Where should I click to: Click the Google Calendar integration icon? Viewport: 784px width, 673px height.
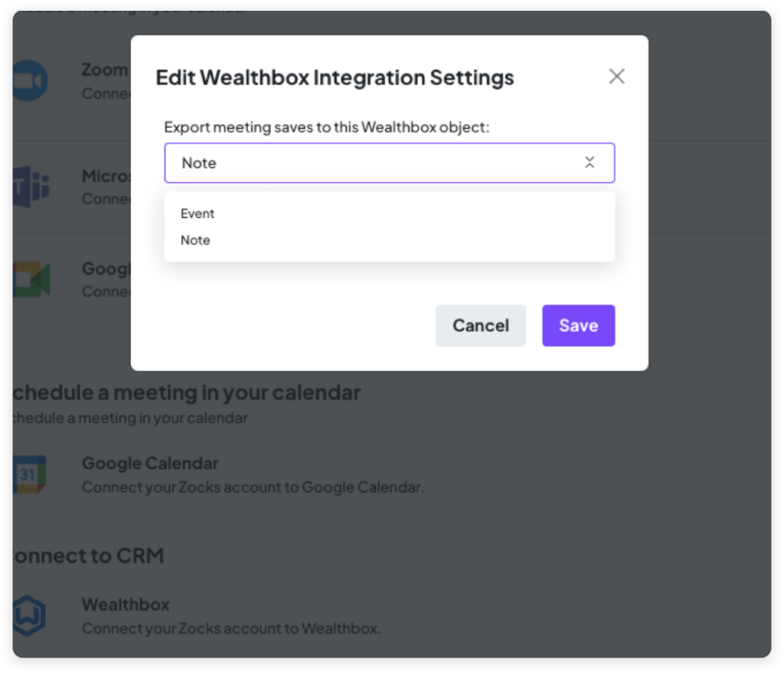[x=30, y=474]
